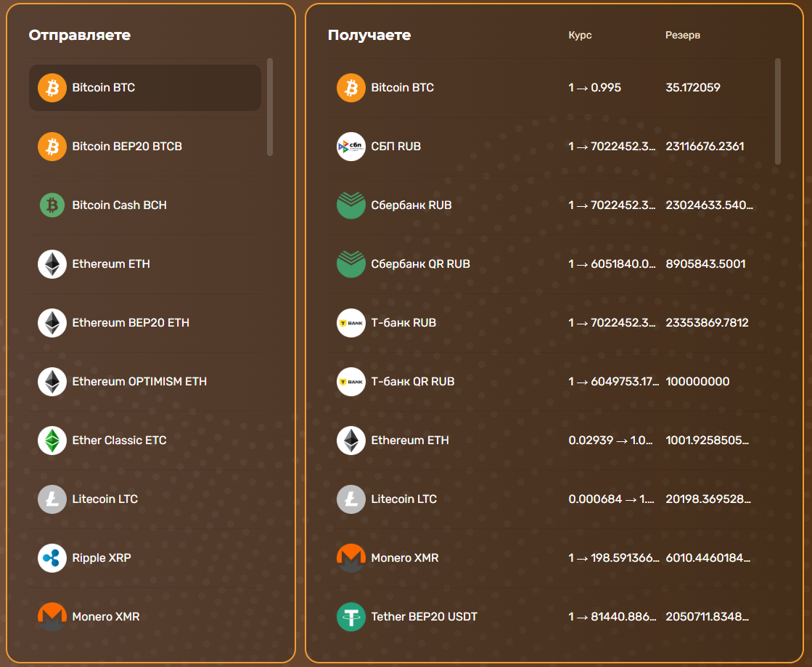Click the receive list scrollbar thumb

778,111
